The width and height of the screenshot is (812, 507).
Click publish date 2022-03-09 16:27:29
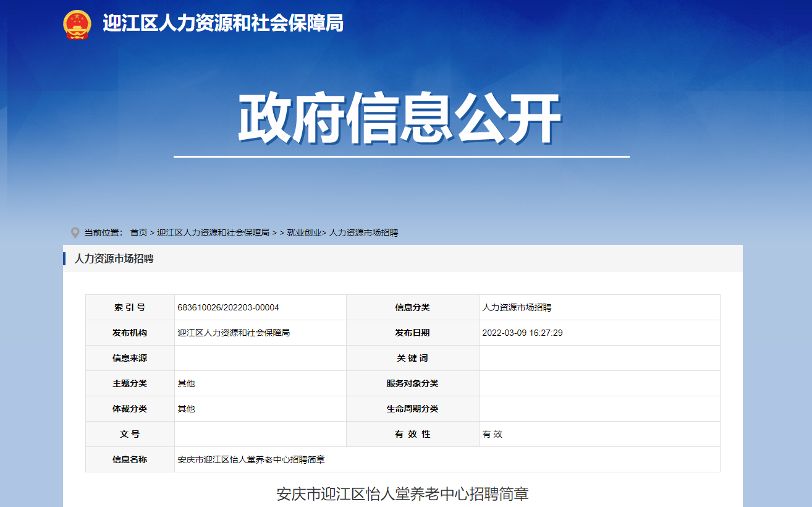coord(522,333)
